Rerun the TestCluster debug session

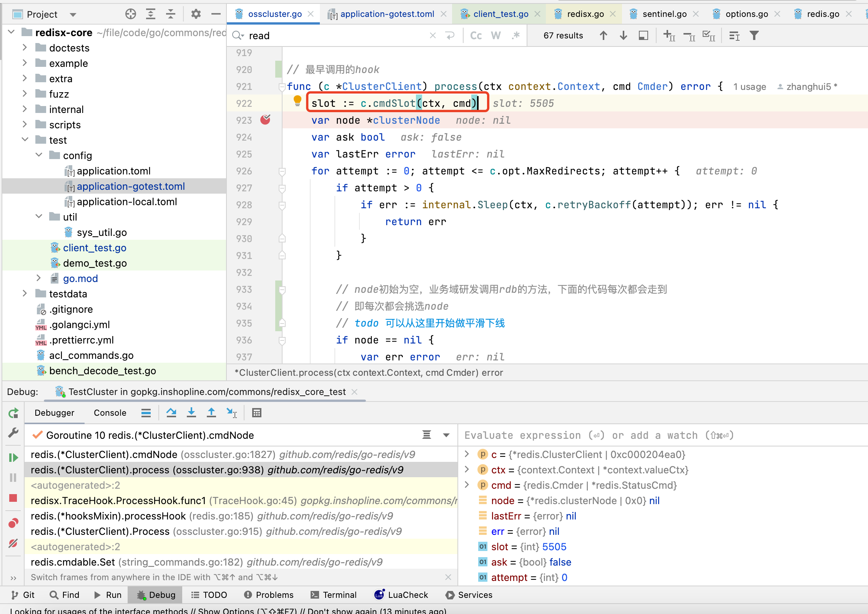13,413
